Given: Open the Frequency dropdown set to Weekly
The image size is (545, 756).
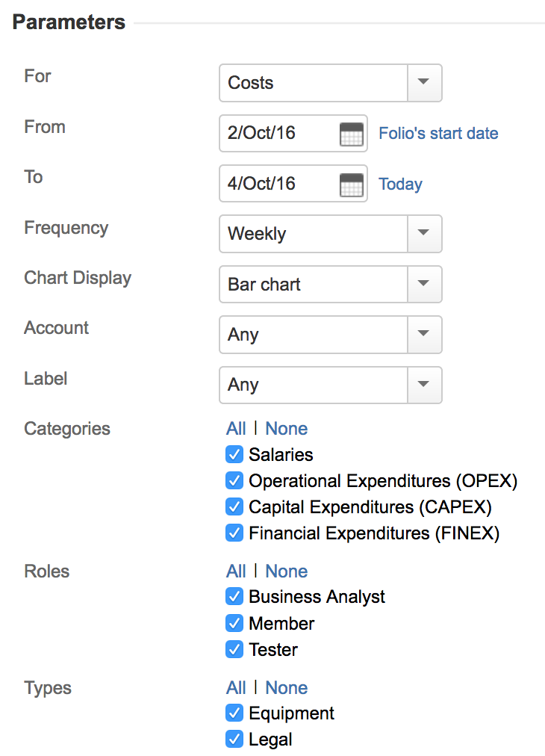Looking at the screenshot, I should tap(424, 234).
